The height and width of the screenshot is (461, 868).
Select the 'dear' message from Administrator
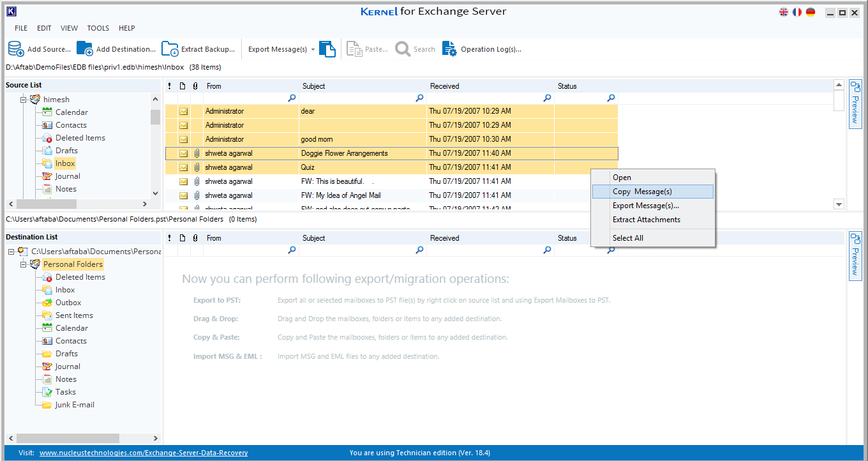[391, 111]
